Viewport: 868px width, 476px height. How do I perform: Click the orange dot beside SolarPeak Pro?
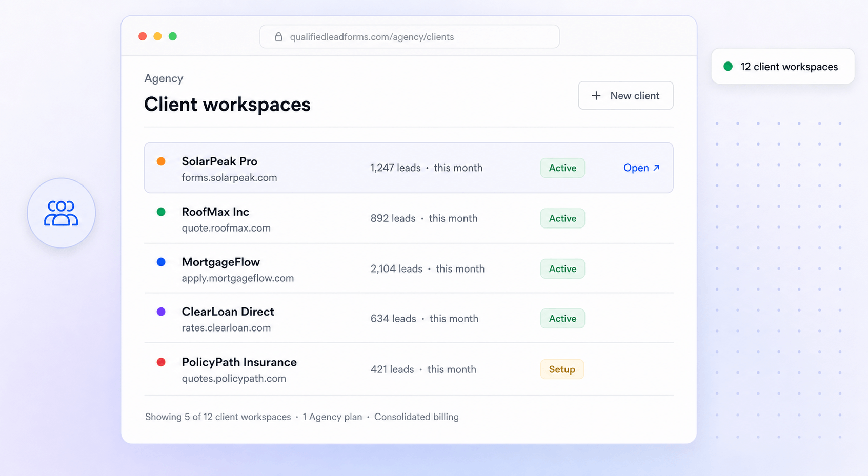161,161
